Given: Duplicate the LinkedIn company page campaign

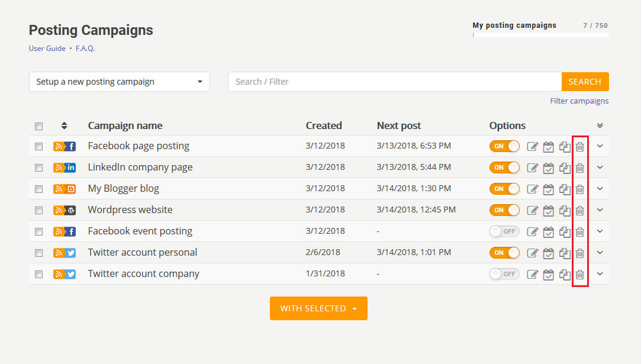Looking at the screenshot, I should pos(565,167).
